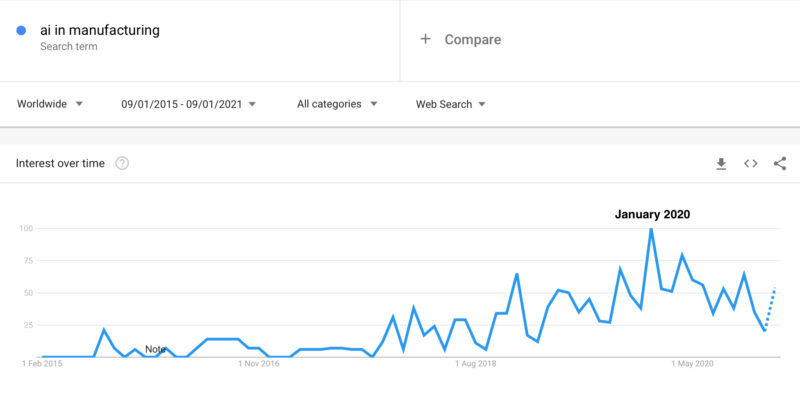Screen dimensions: 800x417
Task: Click the Interest over time heading
Action: point(60,163)
